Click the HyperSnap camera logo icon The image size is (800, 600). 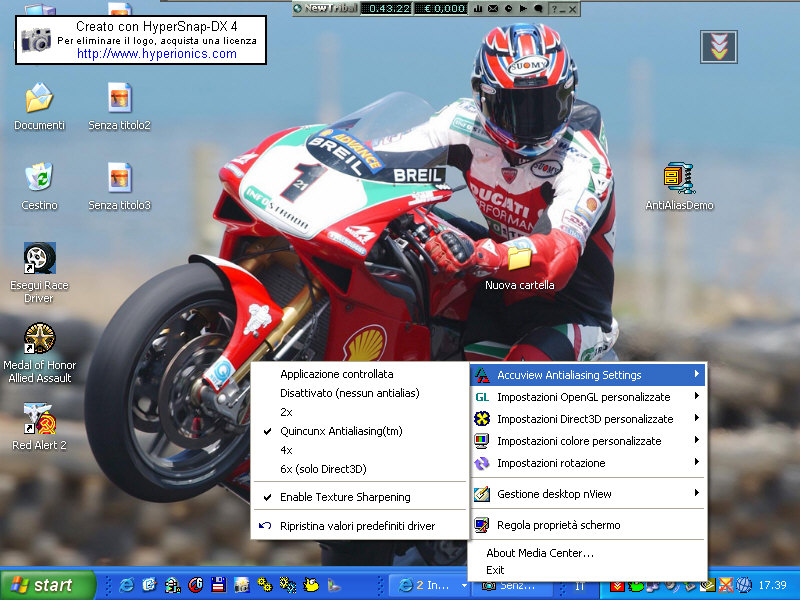coord(36,40)
